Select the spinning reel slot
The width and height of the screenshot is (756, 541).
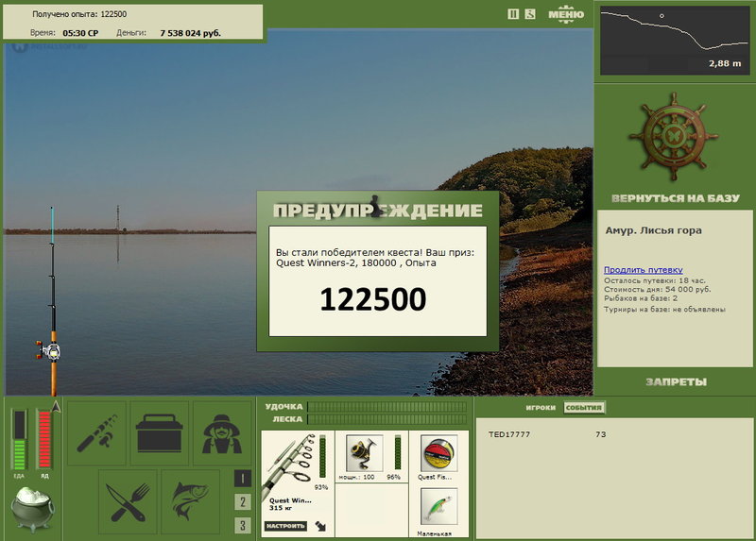tap(364, 453)
